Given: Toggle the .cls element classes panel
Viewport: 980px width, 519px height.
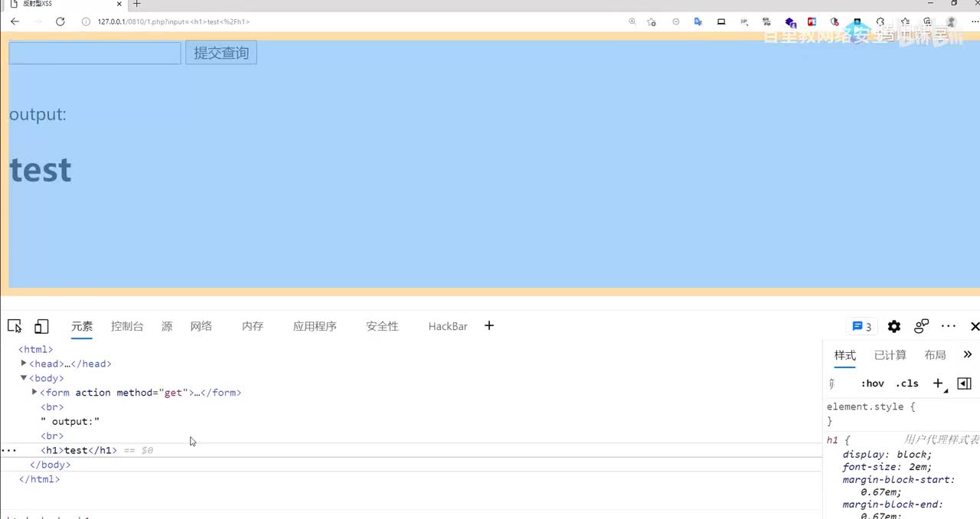Looking at the screenshot, I should pos(907,384).
